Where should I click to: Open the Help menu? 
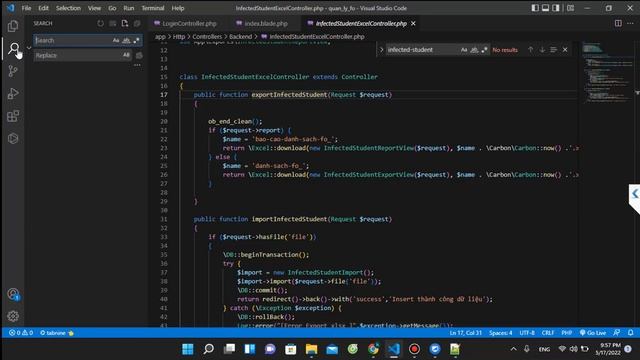[x=178, y=8]
